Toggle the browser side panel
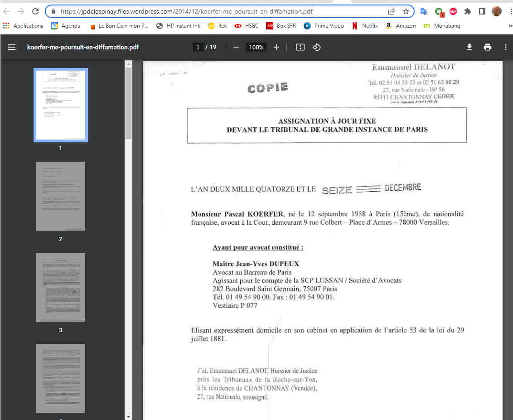This screenshot has width=513, height=420. pos(482,11)
